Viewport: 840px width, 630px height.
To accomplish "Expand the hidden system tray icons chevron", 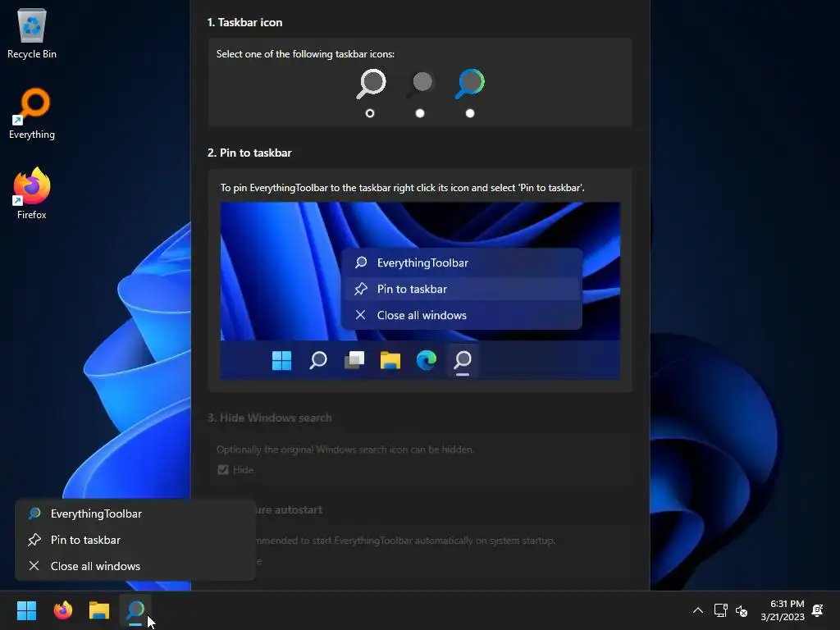I will (697, 610).
